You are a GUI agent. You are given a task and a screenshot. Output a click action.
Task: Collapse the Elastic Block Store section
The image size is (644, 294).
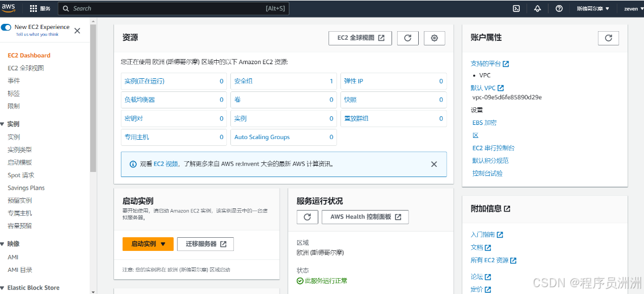[2, 288]
